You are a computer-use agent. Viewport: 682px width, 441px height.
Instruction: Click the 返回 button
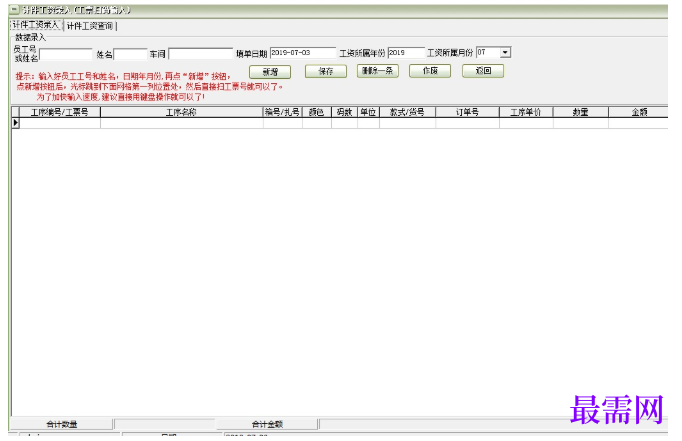coord(483,71)
